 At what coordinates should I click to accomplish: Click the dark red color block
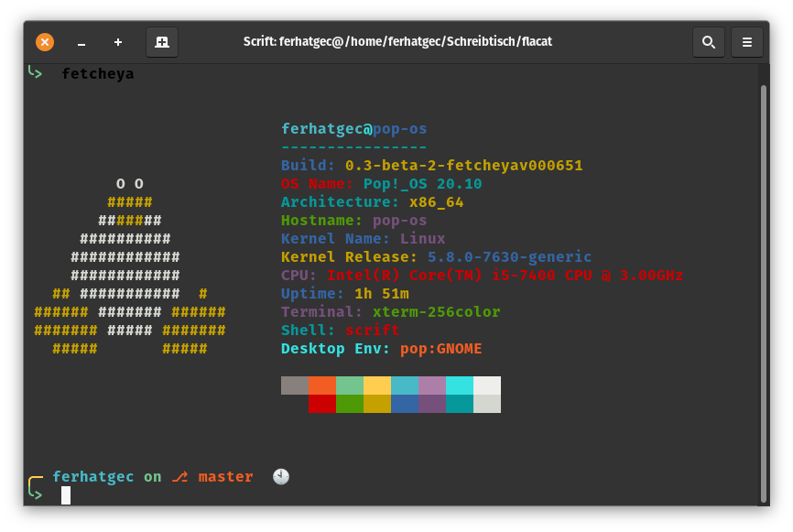tap(322, 404)
